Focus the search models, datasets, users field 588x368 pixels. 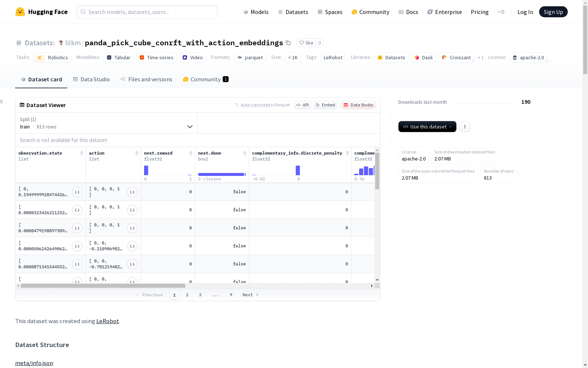(x=147, y=12)
